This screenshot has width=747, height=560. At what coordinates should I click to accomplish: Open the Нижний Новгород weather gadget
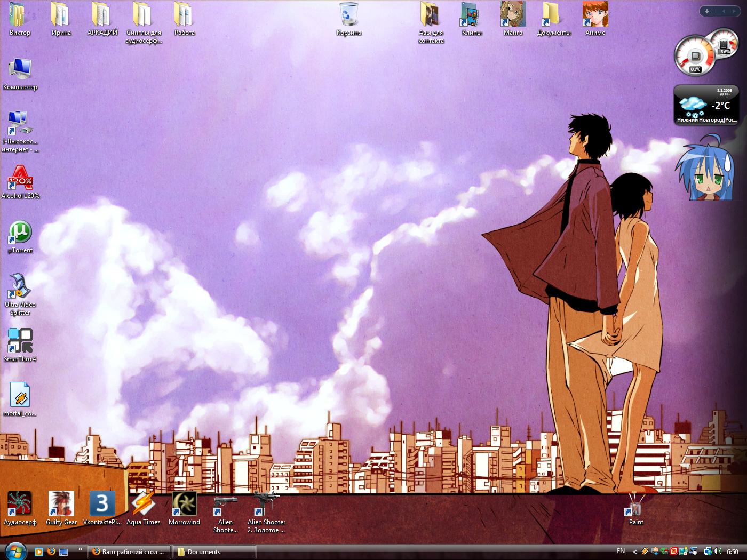[x=706, y=105]
